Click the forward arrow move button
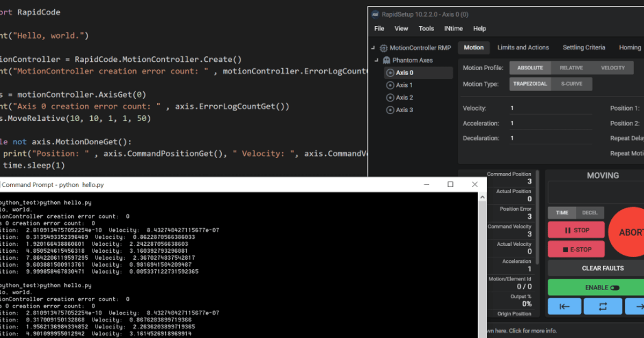Screen dimensions: 644x338 tap(635, 306)
